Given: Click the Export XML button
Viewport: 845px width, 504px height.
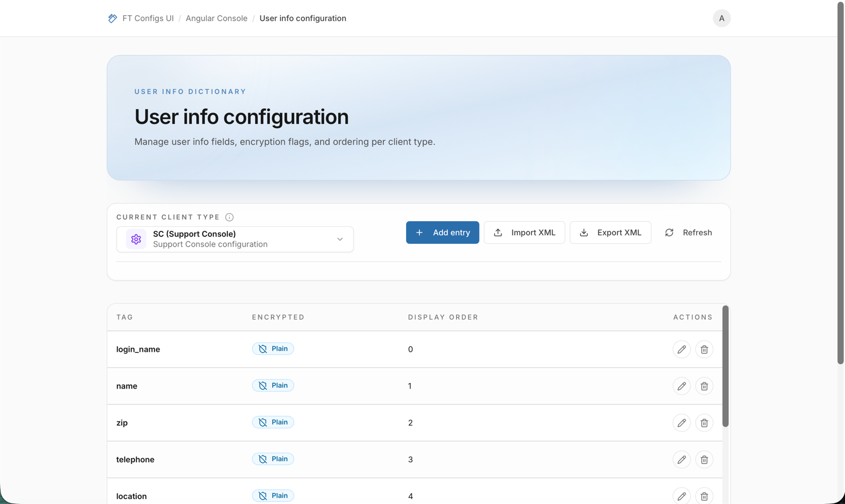Looking at the screenshot, I should pos(610,232).
